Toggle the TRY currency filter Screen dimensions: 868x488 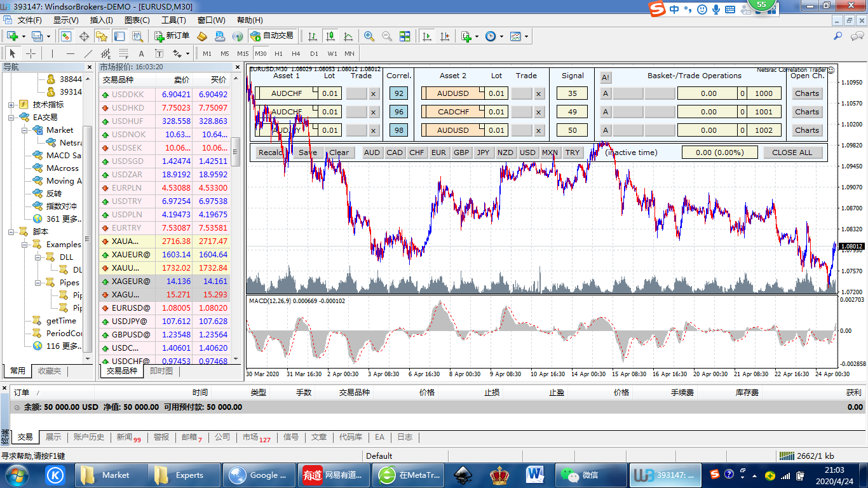tap(573, 152)
